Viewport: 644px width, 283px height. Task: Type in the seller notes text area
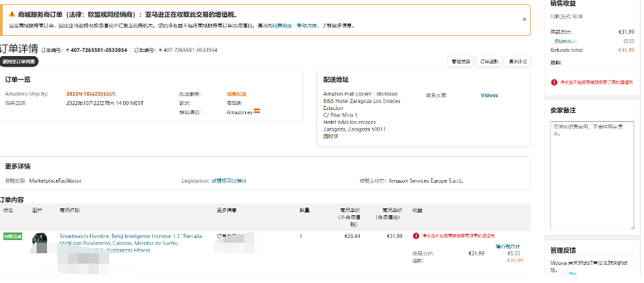[x=591, y=173]
